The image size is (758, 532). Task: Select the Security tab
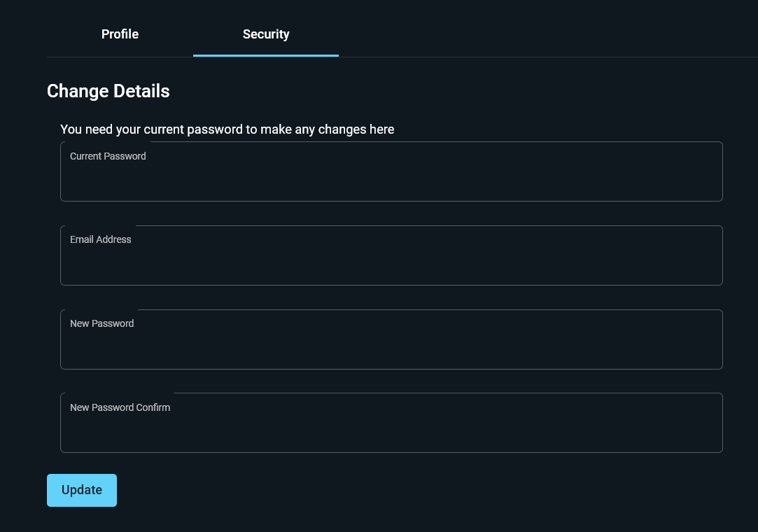[266, 34]
